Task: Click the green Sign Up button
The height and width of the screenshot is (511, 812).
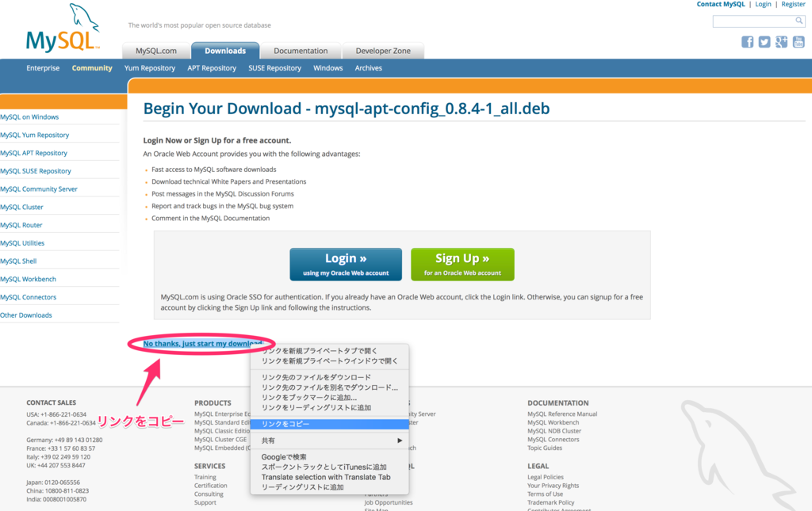Action: point(462,265)
